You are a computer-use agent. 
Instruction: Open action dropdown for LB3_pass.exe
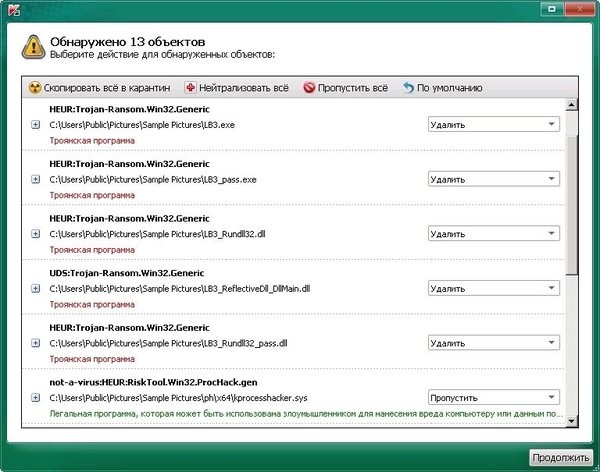tap(492, 180)
